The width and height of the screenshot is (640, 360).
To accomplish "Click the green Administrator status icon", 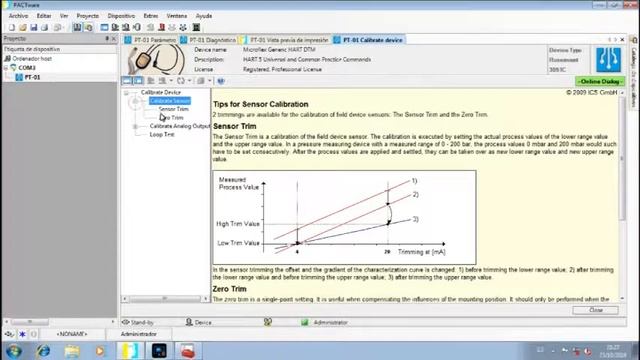I will [304, 322].
